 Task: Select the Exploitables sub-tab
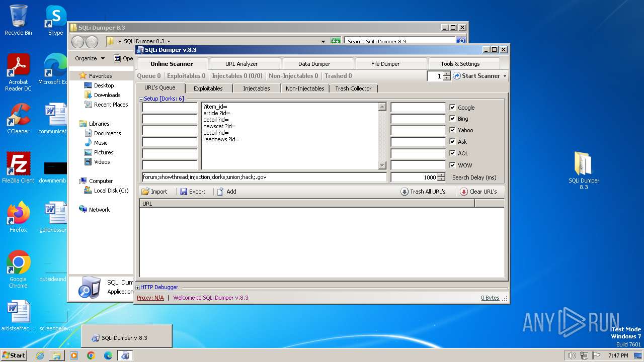pyautogui.click(x=208, y=88)
